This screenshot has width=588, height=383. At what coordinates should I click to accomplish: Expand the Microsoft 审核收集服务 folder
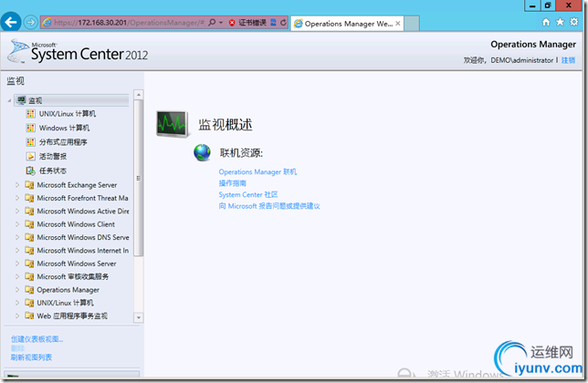(x=16, y=276)
